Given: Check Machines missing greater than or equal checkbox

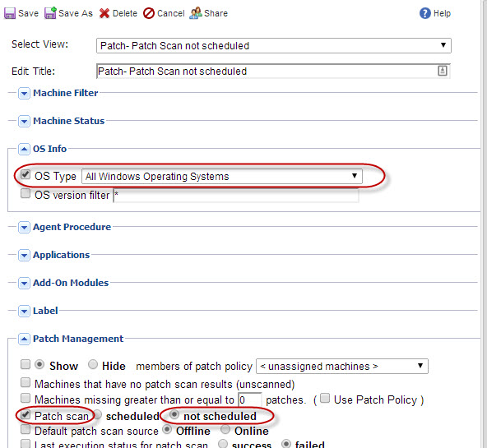Looking at the screenshot, I should coord(26,398).
